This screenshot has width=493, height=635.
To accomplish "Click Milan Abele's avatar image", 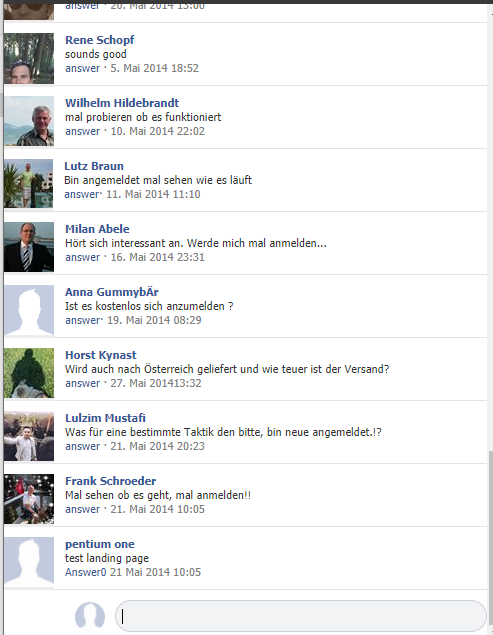I will tap(29, 247).
